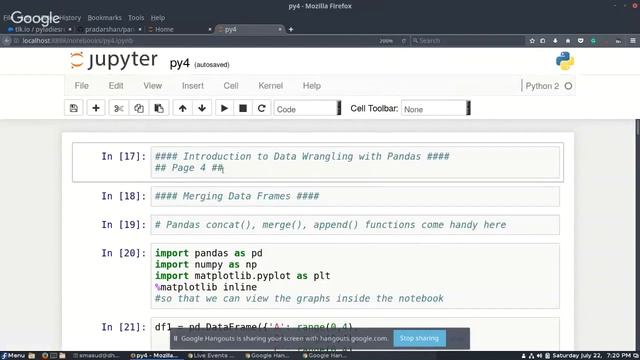
Task: Click cell 18 Merging Data Frames
Action: click(355, 196)
